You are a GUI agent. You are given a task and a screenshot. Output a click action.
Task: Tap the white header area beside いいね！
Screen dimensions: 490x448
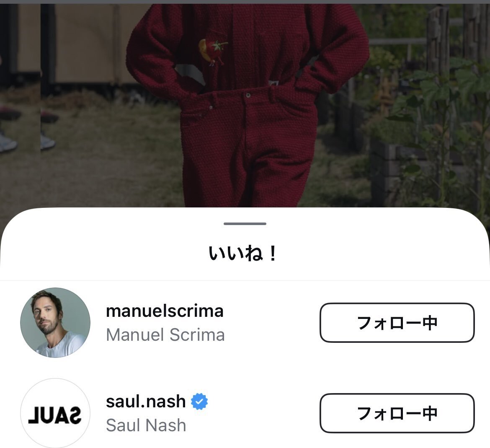(x=375, y=253)
